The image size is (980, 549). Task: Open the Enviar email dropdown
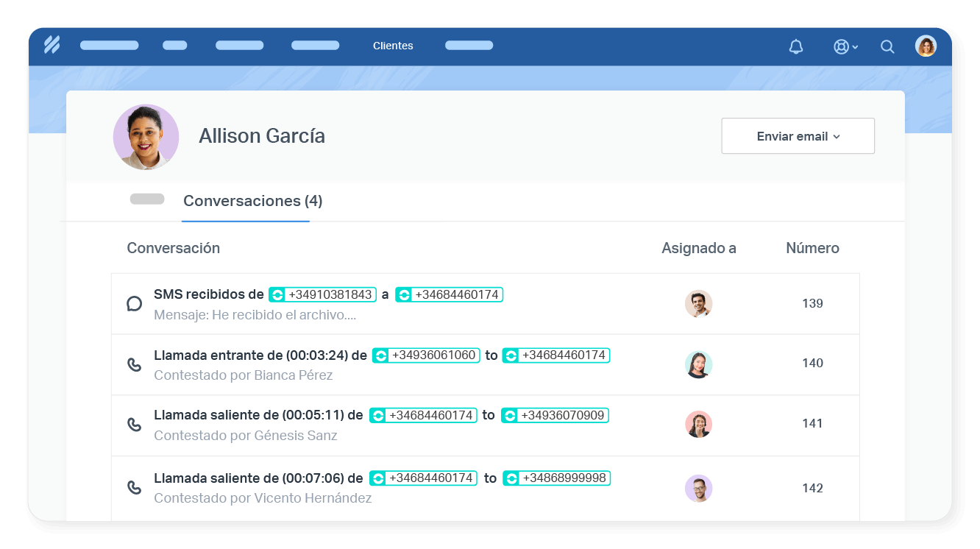coord(798,135)
